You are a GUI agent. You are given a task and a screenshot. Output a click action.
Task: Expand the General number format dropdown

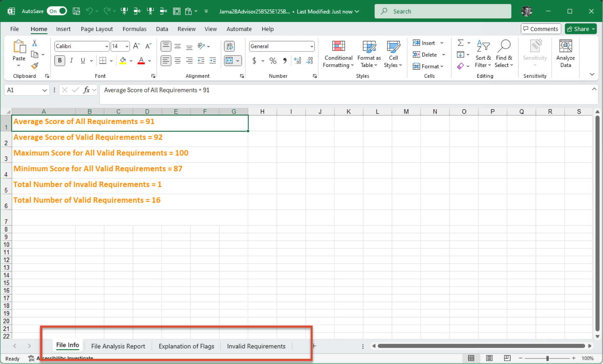coord(312,46)
